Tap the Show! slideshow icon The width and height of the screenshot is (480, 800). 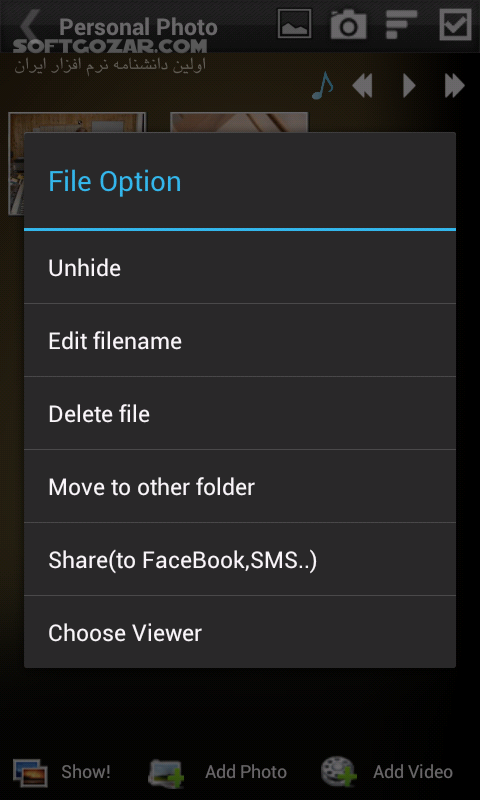[62, 771]
